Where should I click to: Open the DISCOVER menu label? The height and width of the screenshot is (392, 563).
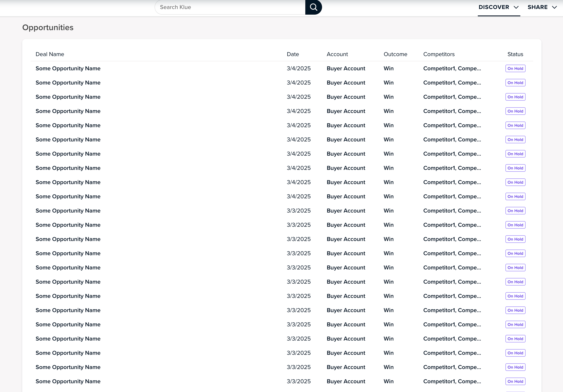pos(494,7)
